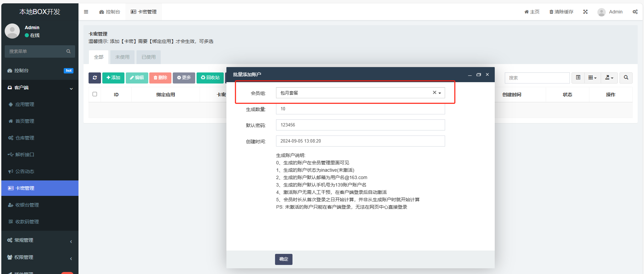Screen dimensions: 644x274
Task: Open 公告动态 in the sidebar
Action: tap(40, 171)
